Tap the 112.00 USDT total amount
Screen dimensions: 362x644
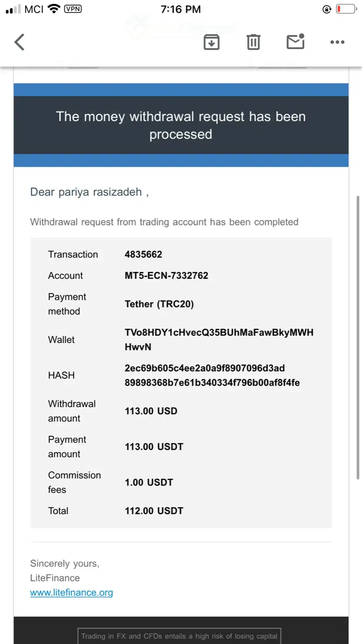[x=154, y=511]
